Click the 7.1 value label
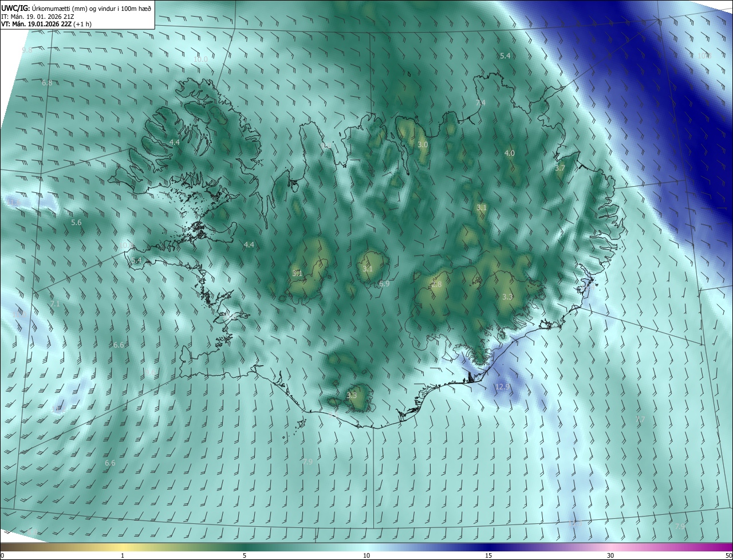733x560 pixels. [x=55, y=304]
